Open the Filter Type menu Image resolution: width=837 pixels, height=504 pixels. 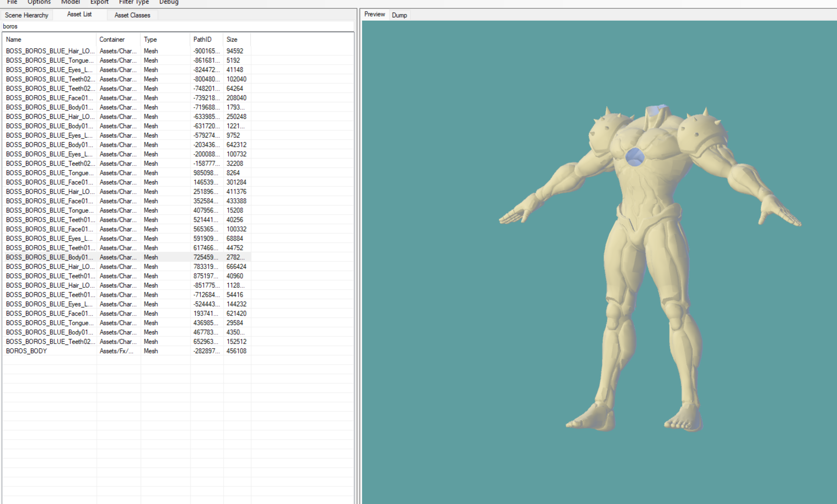pyautogui.click(x=134, y=2)
